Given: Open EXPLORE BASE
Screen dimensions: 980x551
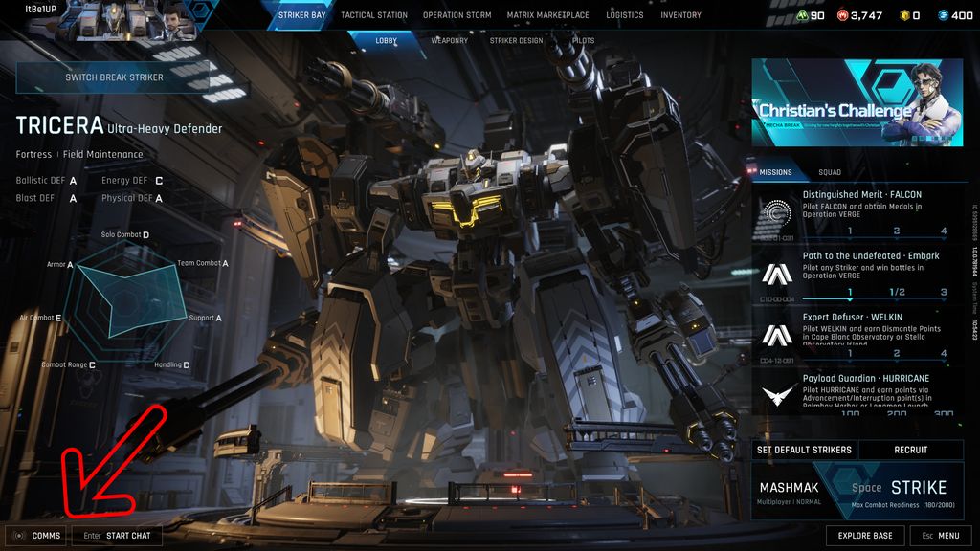Looking at the screenshot, I should [866, 536].
